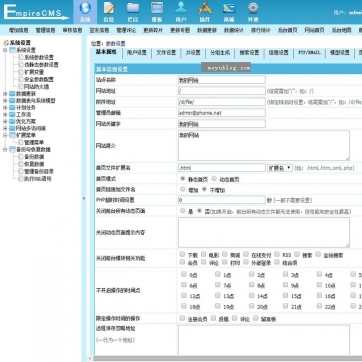Image resolution: width=362 pixels, height=362 pixels.
Task: Click the 系统设置 root icon in sidebar
Action: coord(6,43)
